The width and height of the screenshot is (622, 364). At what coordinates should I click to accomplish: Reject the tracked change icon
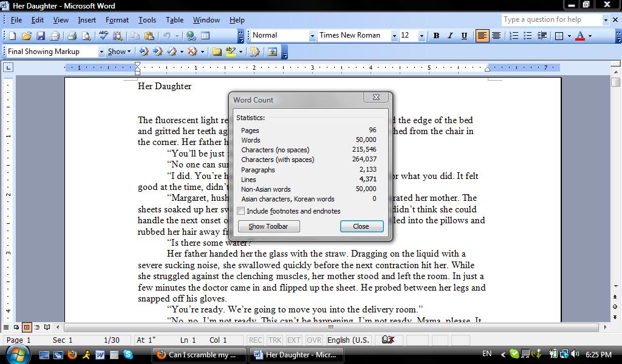(193, 52)
